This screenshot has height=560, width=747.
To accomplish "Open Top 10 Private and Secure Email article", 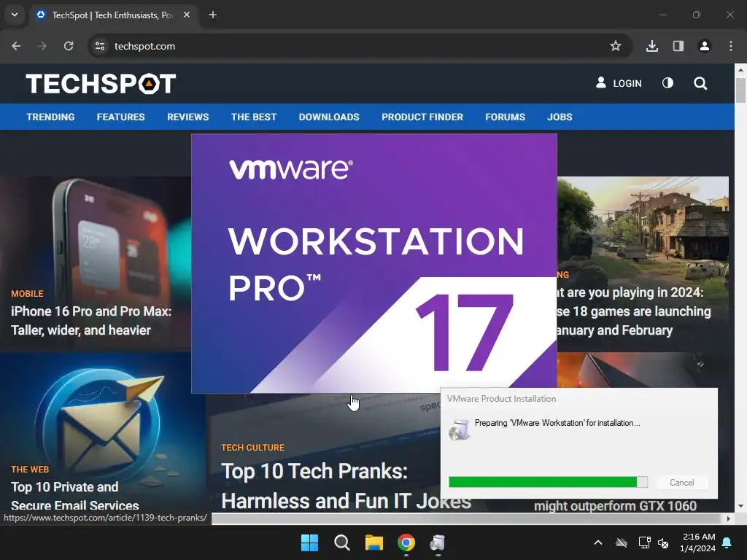I will click(75, 496).
